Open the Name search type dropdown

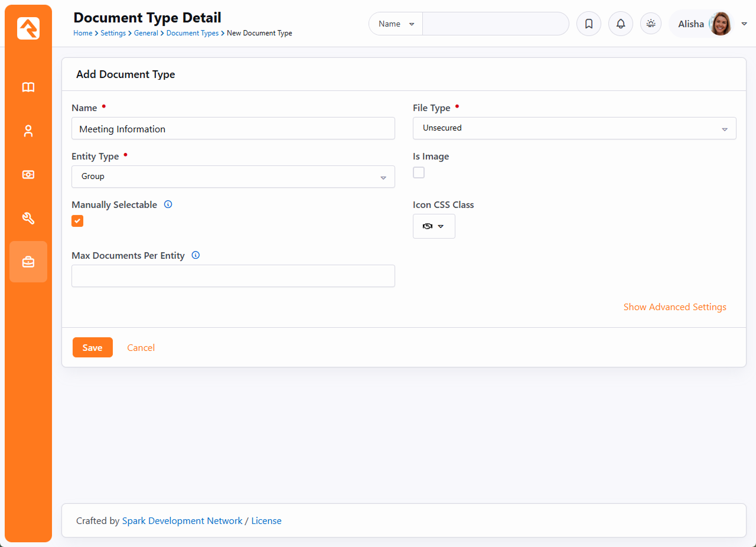tap(396, 24)
